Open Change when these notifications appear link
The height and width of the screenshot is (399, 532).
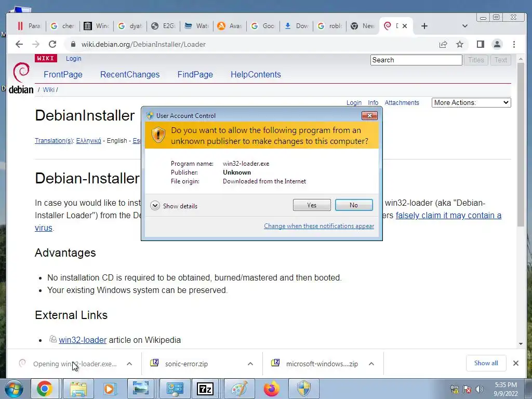coord(319,226)
